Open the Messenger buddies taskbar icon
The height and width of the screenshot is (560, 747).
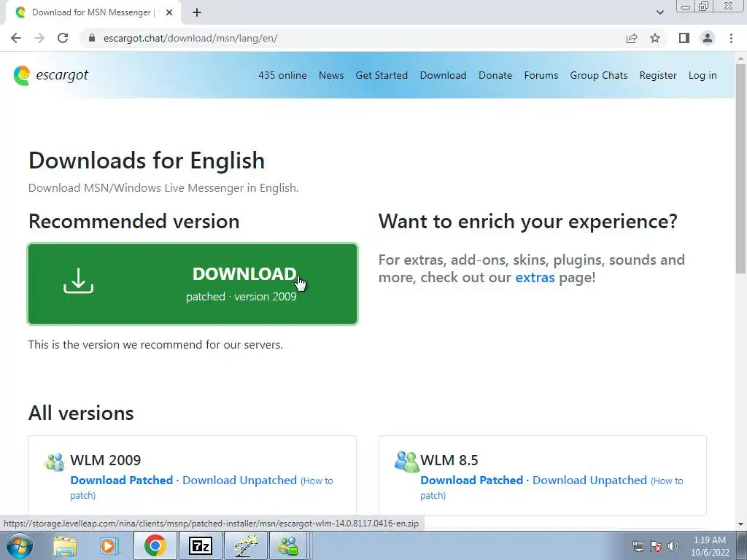[288, 545]
